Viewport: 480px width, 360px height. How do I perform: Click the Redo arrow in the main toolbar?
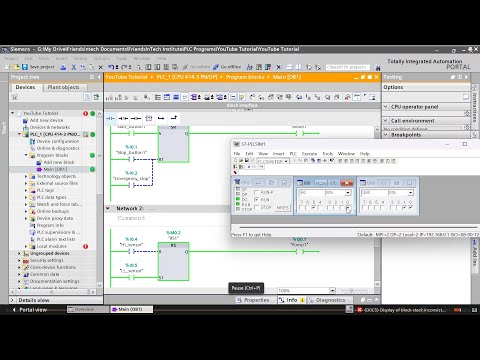point(124,67)
